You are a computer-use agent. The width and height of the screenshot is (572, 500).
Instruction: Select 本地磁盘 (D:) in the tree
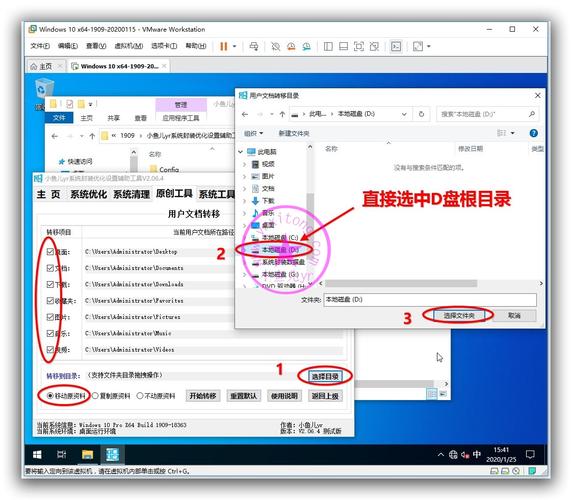point(280,250)
